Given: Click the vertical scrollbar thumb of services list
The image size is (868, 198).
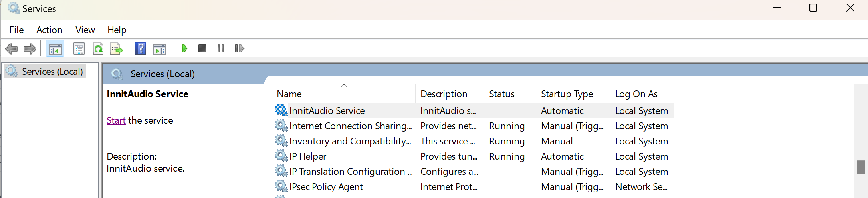Looking at the screenshot, I should 861,167.
